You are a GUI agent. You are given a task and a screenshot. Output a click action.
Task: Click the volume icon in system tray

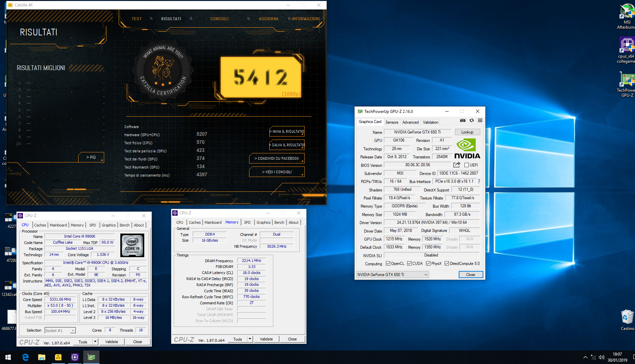tap(602, 357)
